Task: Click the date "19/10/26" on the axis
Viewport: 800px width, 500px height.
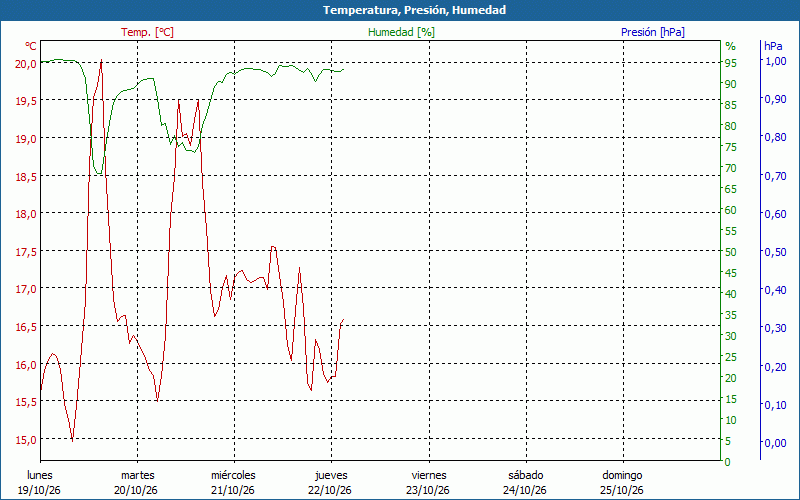Action: 39,490
